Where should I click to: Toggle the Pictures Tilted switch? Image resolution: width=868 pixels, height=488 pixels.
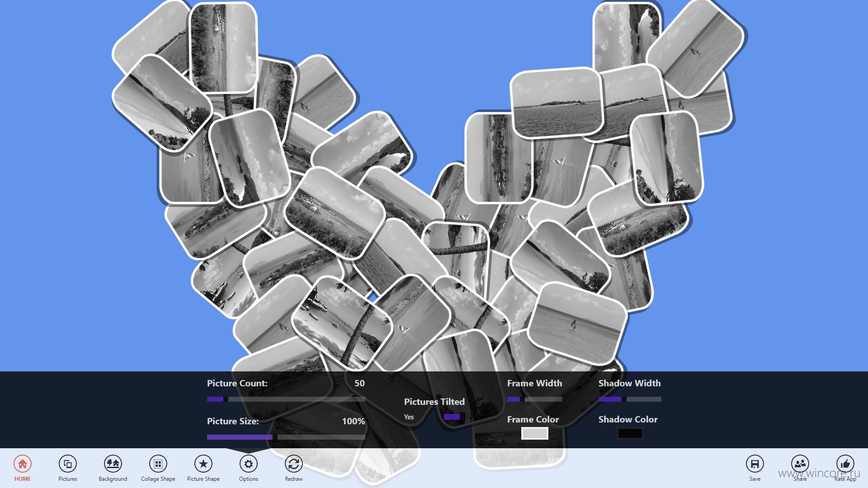(454, 417)
